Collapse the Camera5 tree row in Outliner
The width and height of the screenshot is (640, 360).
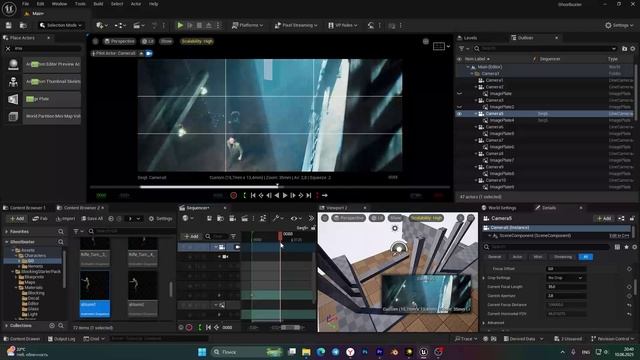pos(476,114)
